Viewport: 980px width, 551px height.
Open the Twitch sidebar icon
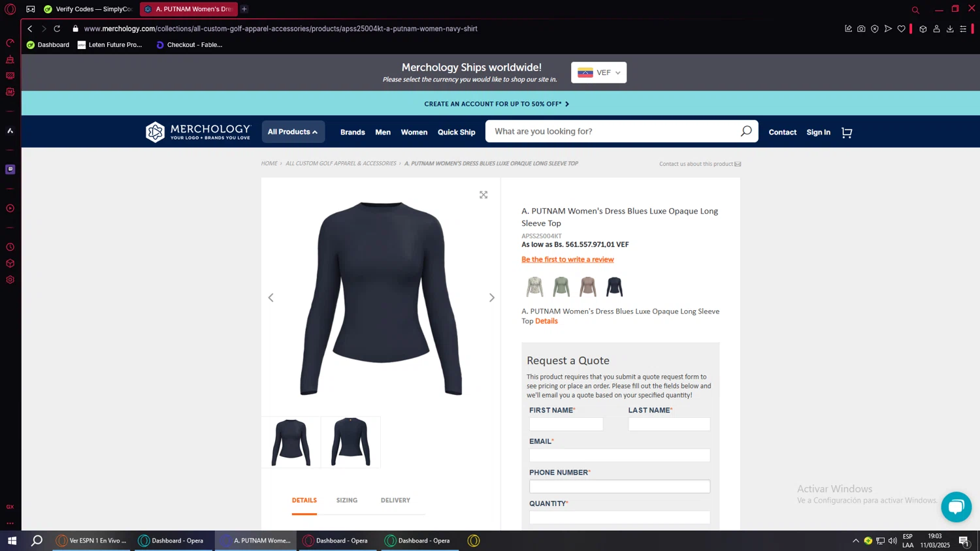[10, 169]
